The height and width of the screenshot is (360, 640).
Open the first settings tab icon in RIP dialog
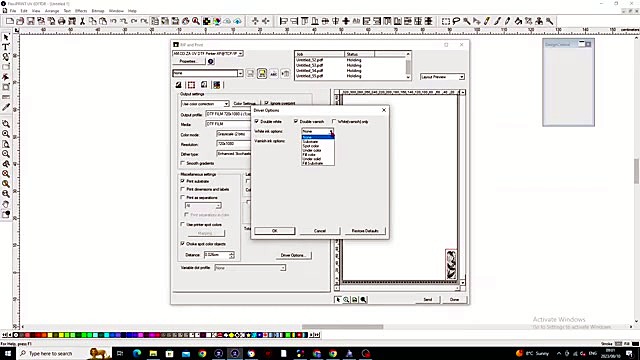coord(178,84)
